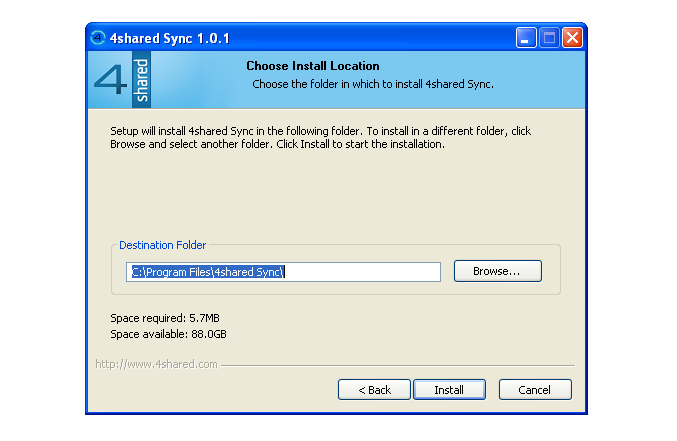Screen dimensions: 677x441
Task: Click the setup instructions paragraph
Action: pyautogui.click(x=320, y=137)
